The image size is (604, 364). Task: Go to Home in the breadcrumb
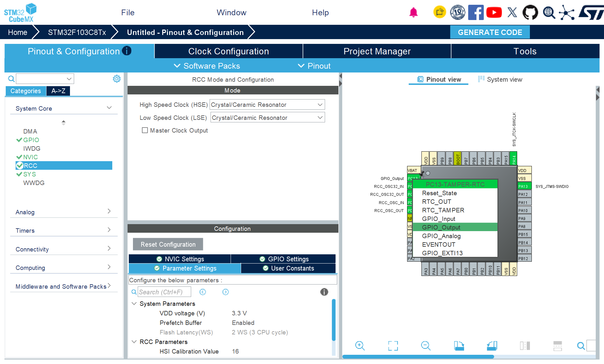[17, 32]
